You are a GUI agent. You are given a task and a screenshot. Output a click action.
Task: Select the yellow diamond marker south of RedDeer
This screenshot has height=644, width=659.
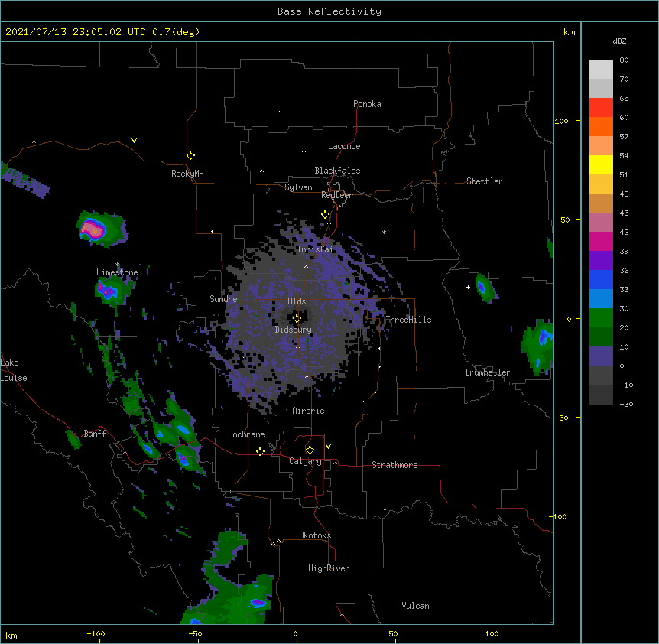coord(325,215)
